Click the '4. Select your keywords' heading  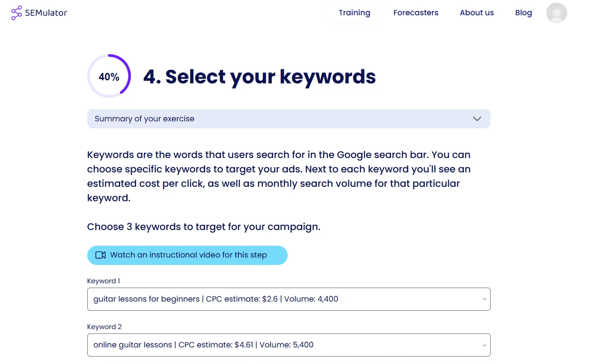[x=259, y=76]
